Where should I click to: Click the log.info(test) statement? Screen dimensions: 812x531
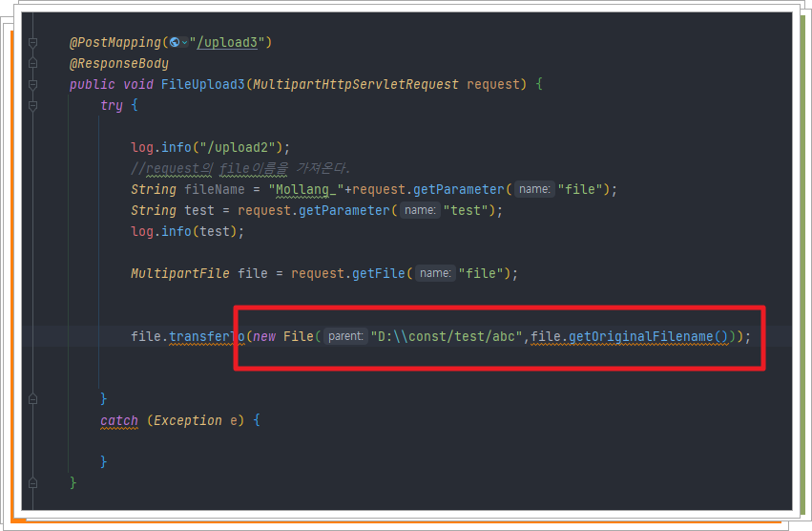(x=187, y=231)
